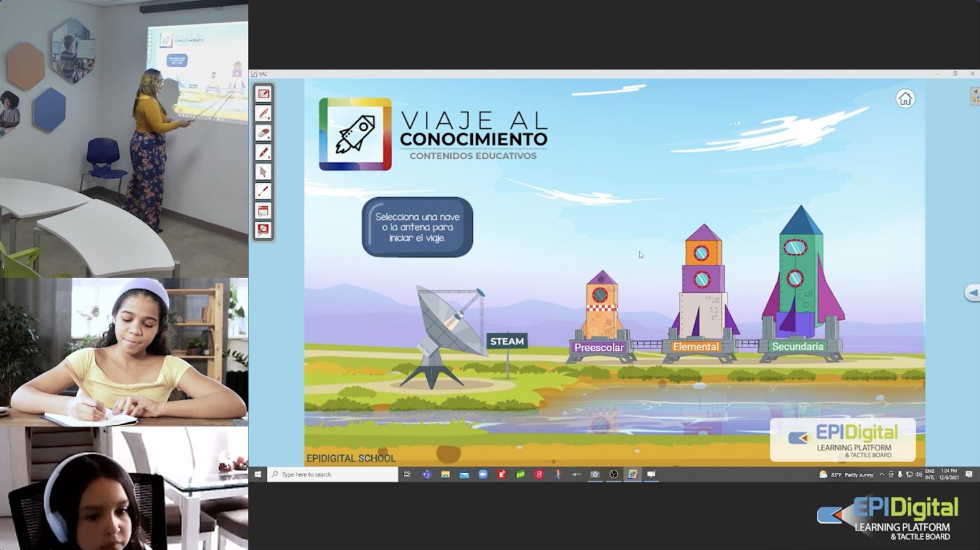Open the window capture tool icon
The image size is (980, 550).
point(264,210)
